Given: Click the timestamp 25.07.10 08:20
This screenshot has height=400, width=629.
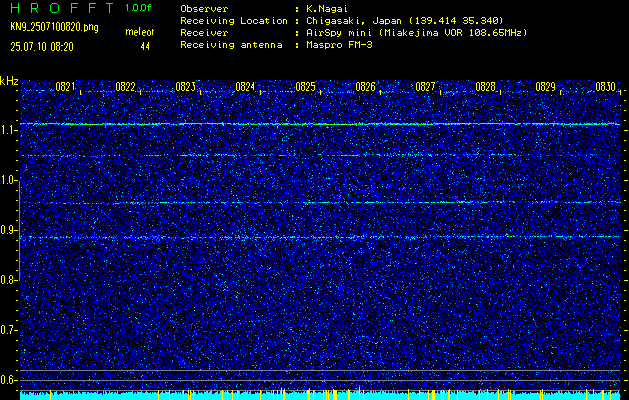Looking at the screenshot, I should 42,47.
